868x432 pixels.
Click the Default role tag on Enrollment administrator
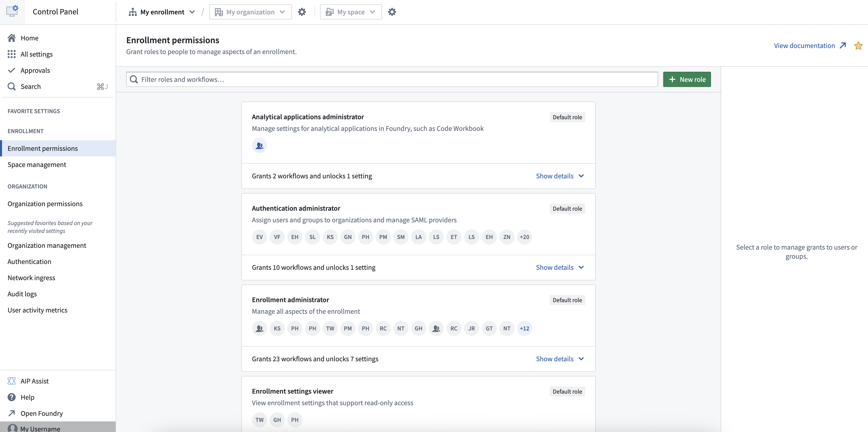[567, 300]
